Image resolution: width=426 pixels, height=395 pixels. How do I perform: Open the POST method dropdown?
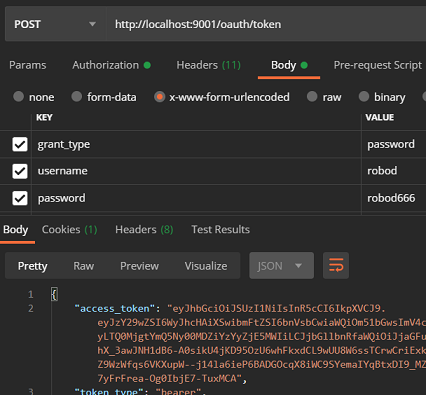coord(55,24)
